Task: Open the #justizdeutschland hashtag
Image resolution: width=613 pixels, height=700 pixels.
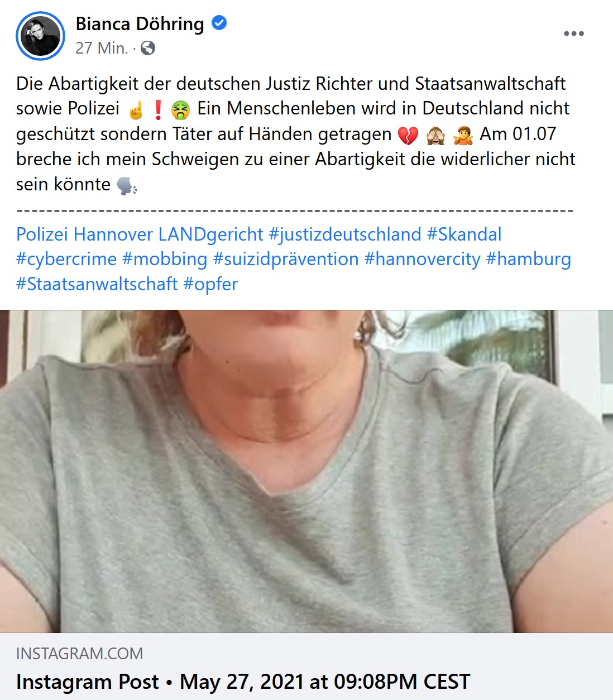Action: (345, 234)
